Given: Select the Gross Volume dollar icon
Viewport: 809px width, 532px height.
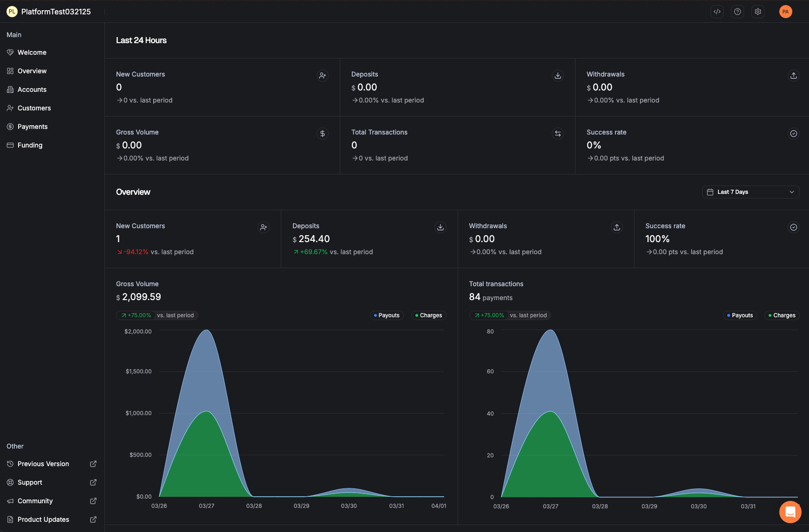Looking at the screenshot, I should point(323,134).
